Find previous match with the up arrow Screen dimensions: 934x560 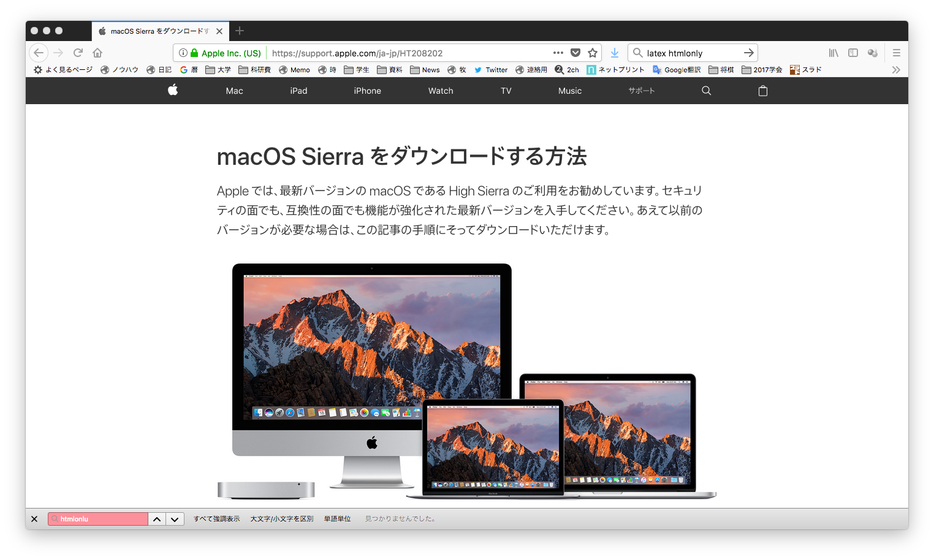tap(157, 519)
